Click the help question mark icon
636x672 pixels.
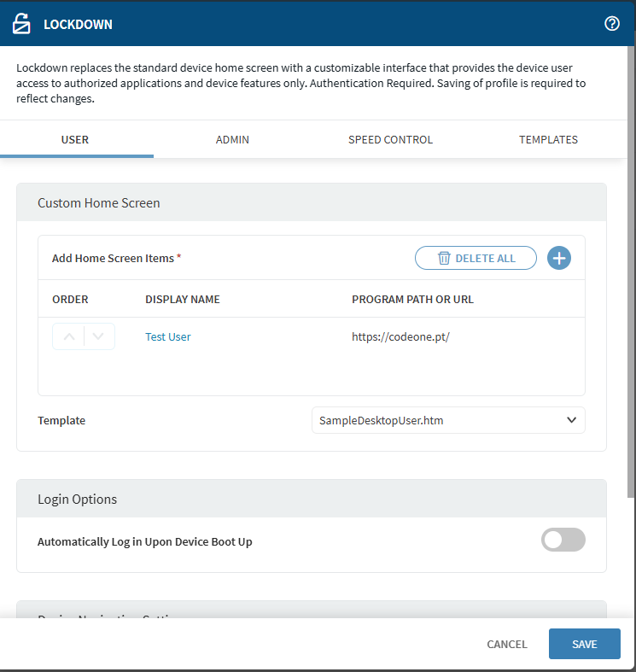[611, 24]
